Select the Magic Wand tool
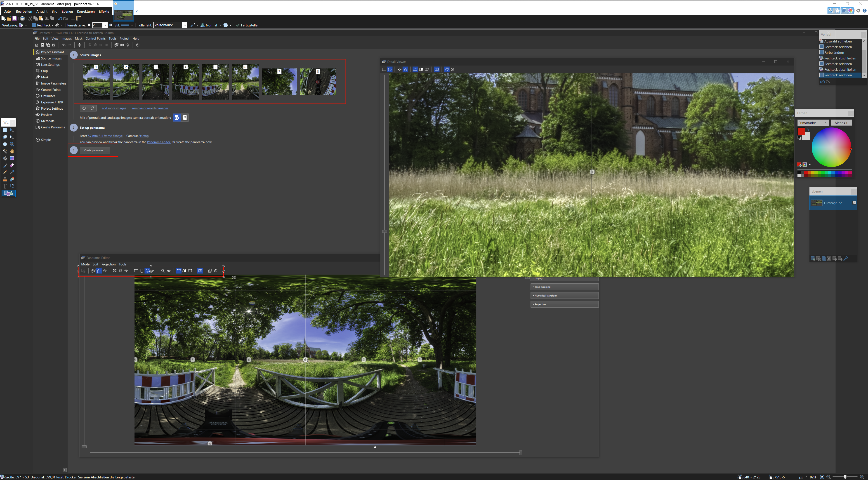This screenshot has height=480, width=868. pyautogui.click(x=5, y=151)
